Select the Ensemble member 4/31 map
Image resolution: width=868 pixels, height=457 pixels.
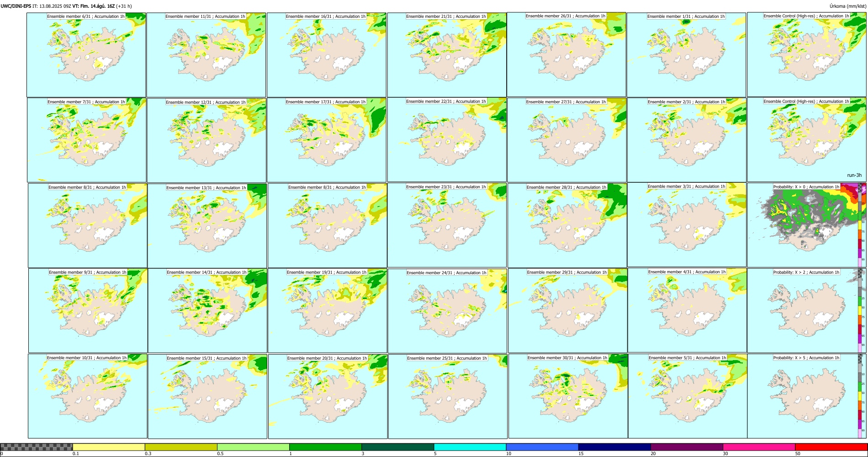pyautogui.click(x=687, y=310)
